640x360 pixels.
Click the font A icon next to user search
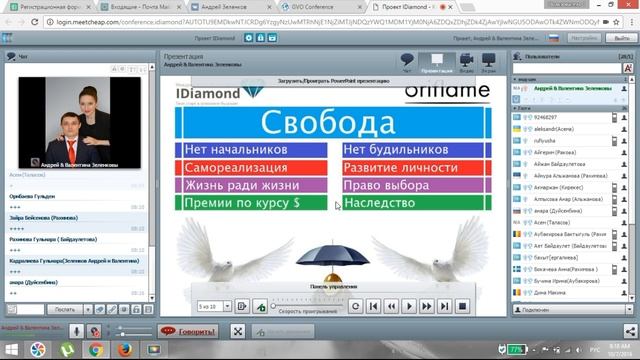(x=628, y=68)
